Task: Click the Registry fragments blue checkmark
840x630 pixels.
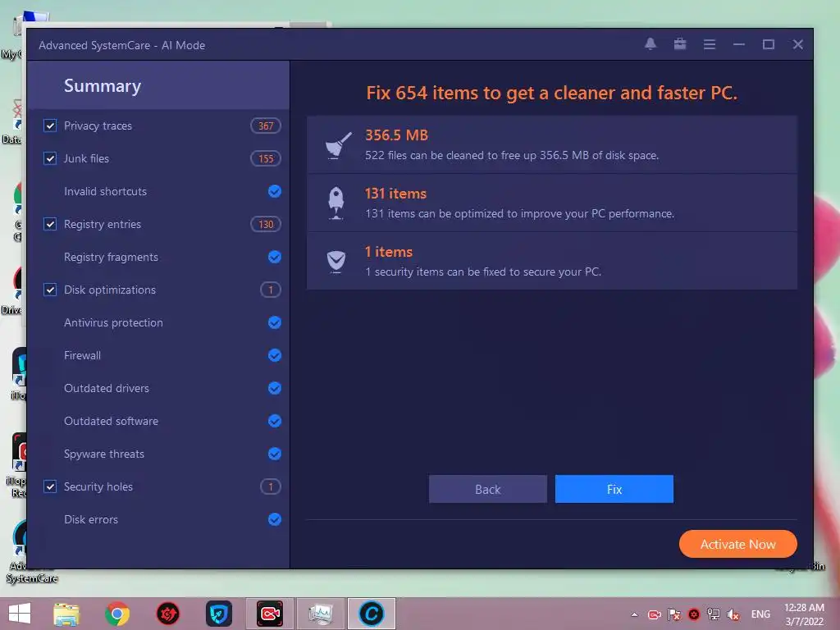Action: pos(274,257)
